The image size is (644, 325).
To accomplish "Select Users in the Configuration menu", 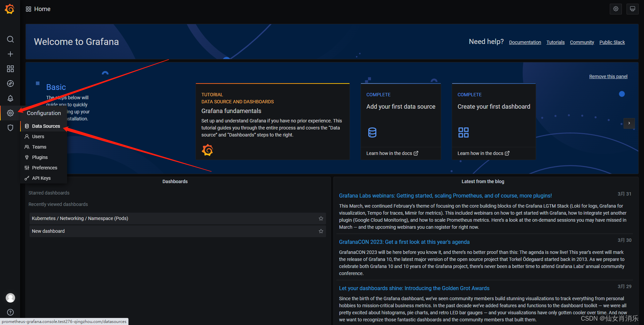I will click(x=44, y=137).
